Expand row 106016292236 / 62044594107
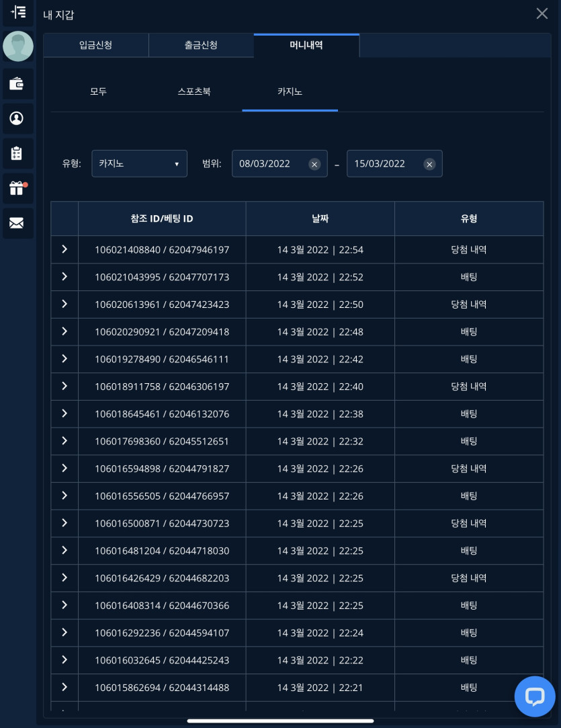 (x=64, y=633)
